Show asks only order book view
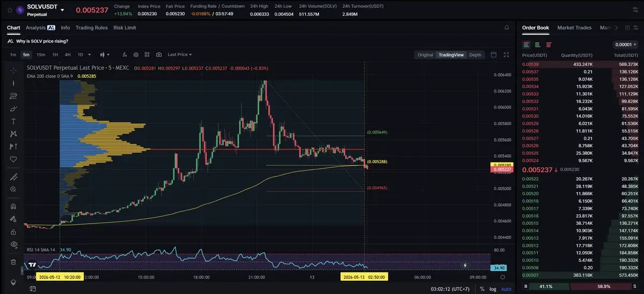 (x=548, y=45)
